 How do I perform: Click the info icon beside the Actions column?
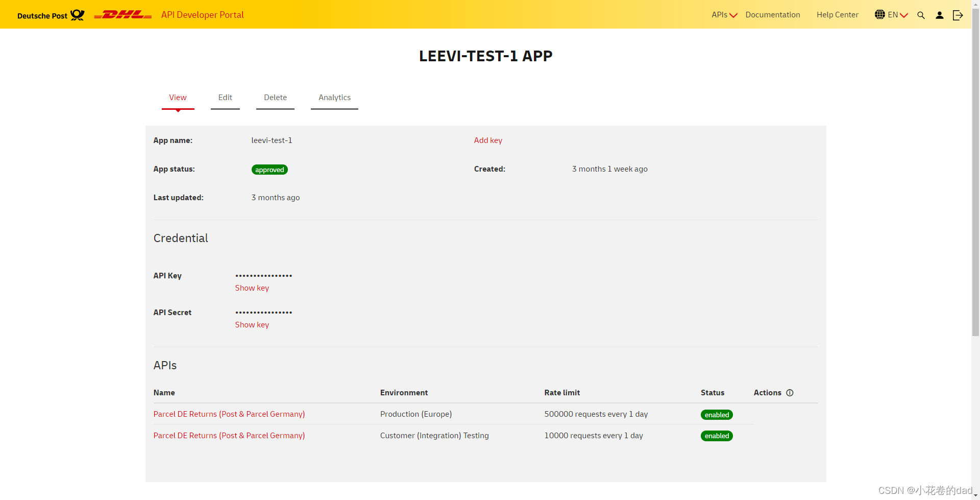tap(790, 393)
